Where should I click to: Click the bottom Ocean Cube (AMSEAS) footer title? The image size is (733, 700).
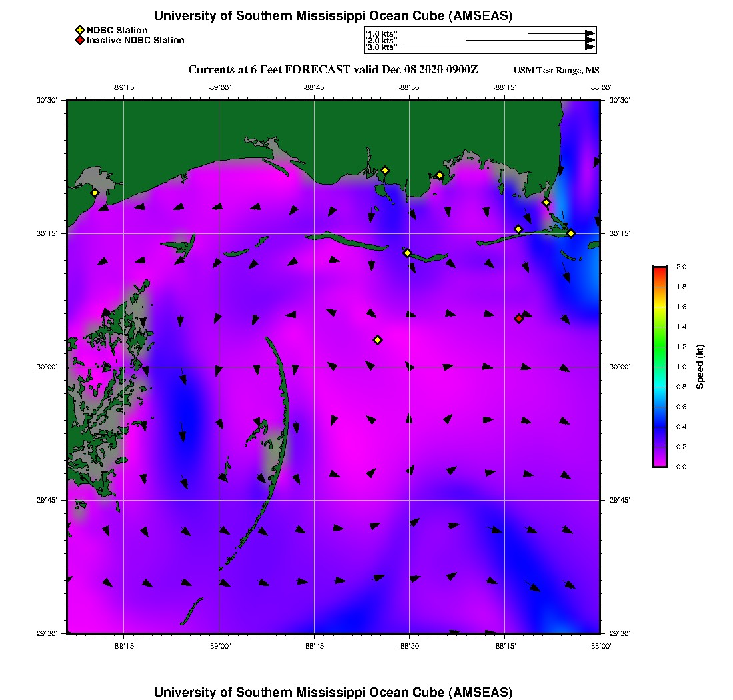[333, 692]
